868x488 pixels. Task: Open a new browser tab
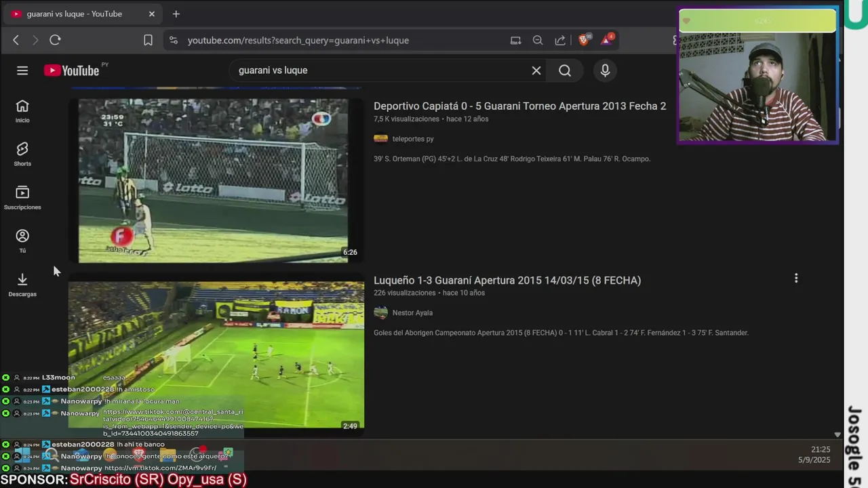[x=176, y=14]
